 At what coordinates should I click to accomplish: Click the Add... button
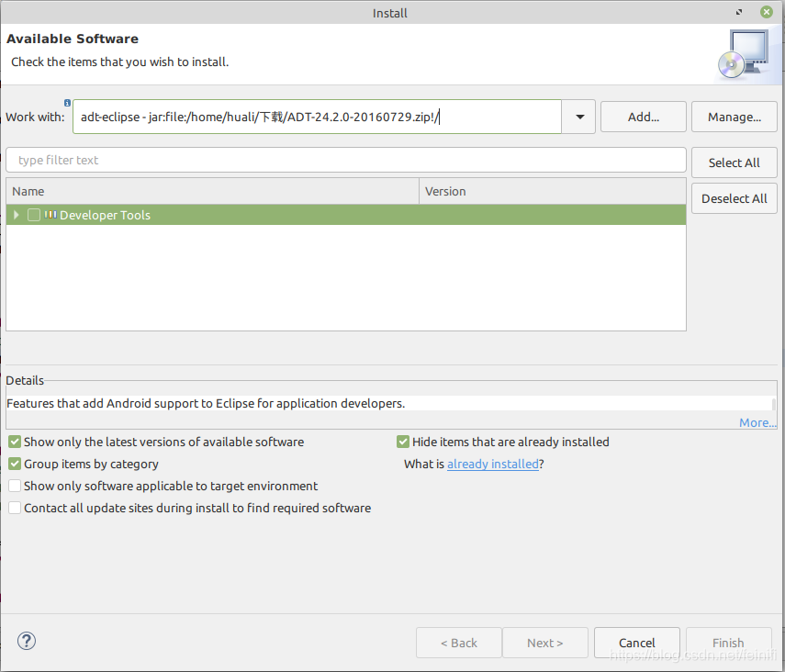[644, 117]
